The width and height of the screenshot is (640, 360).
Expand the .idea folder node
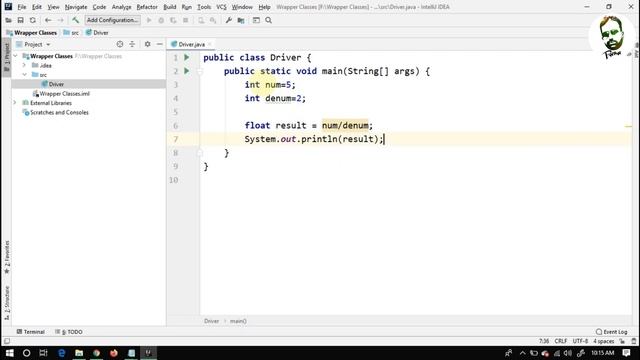24,65
